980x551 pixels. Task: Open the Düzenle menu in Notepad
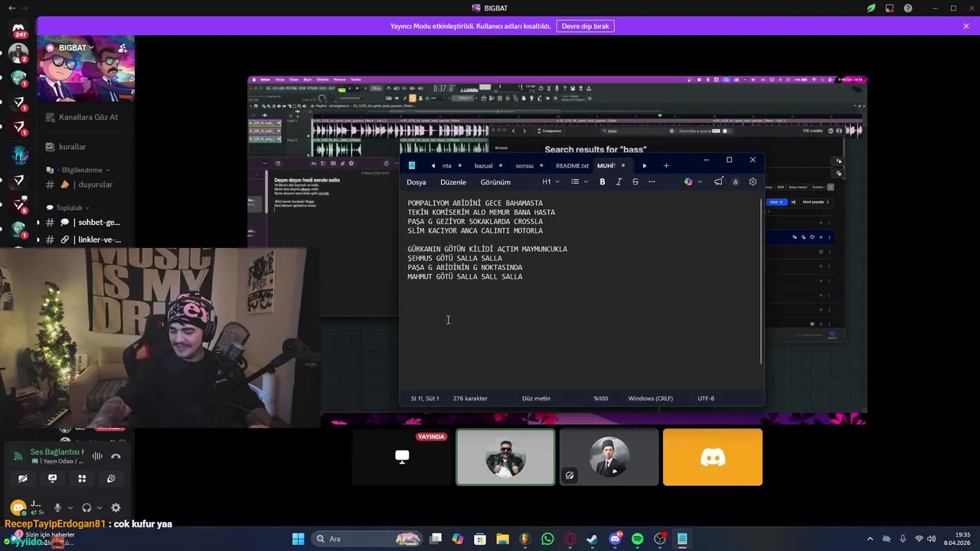coord(453,182)
